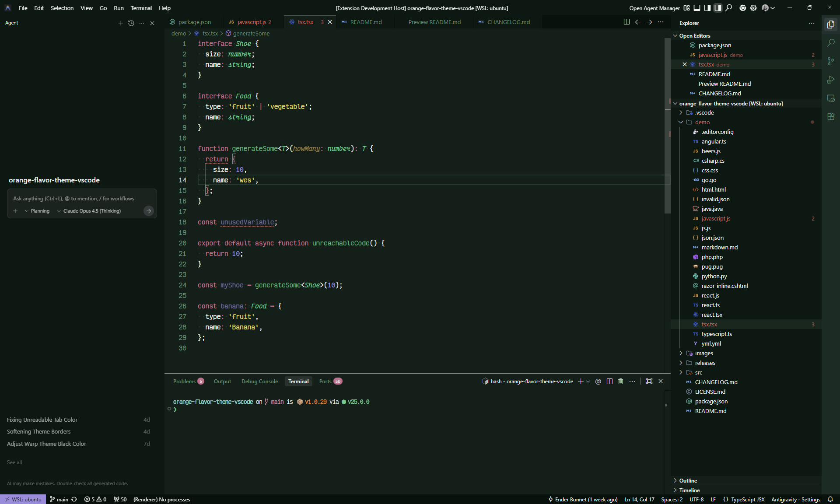Open the Fixing Unreadable Tab Color conversation

coord(78,420)
